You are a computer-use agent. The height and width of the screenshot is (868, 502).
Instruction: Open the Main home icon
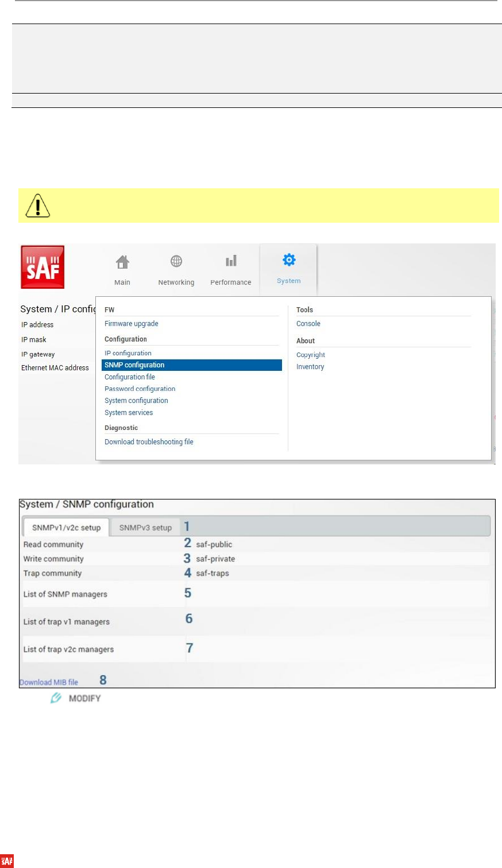click(122, 262)
